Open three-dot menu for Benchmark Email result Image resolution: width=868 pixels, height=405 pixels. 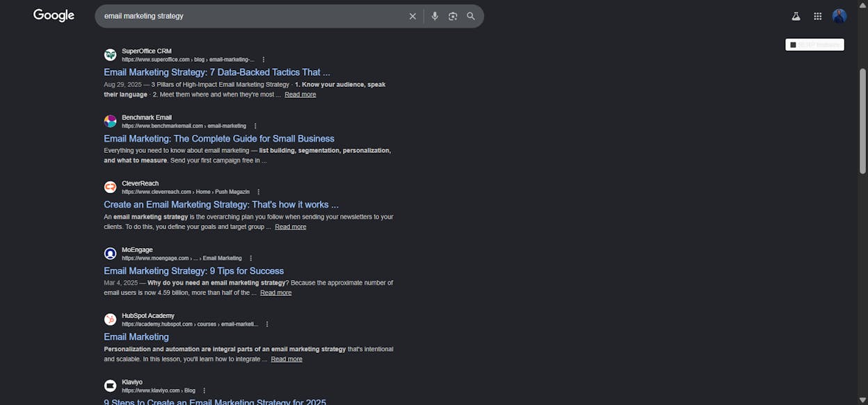[x=255, y=126]
